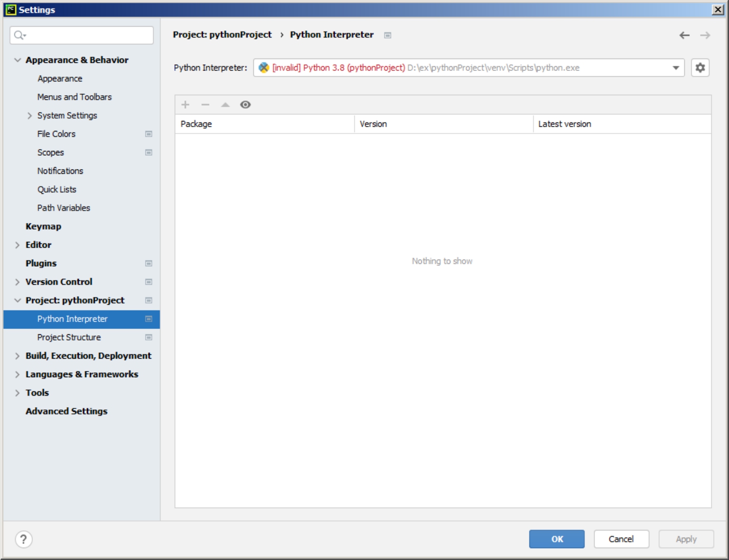Expand the System Settings node
Screen dimensions: 729x560
click(30, 116)
